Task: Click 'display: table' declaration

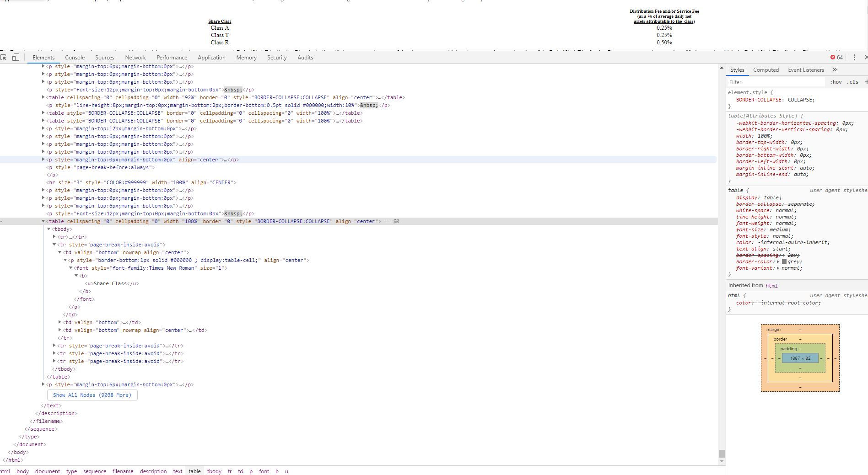Action: pyautogui.click(x=759, y=197)
